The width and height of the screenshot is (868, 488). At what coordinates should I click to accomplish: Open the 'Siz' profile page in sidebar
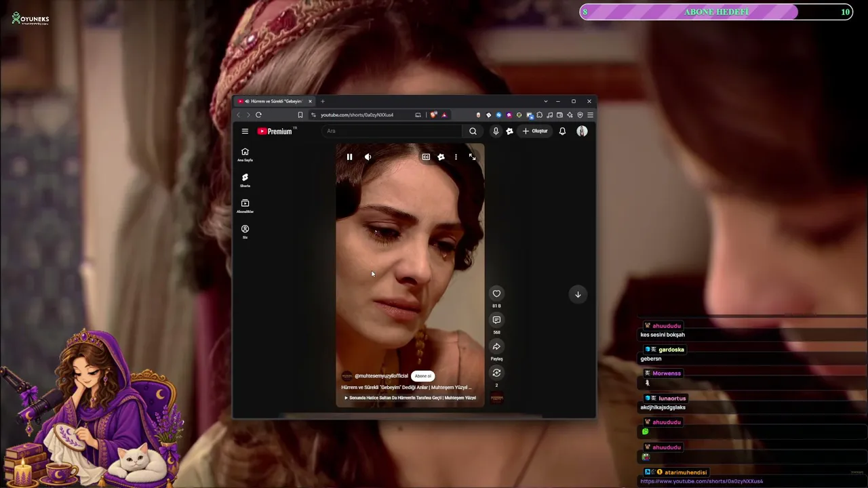coord(245,232)
